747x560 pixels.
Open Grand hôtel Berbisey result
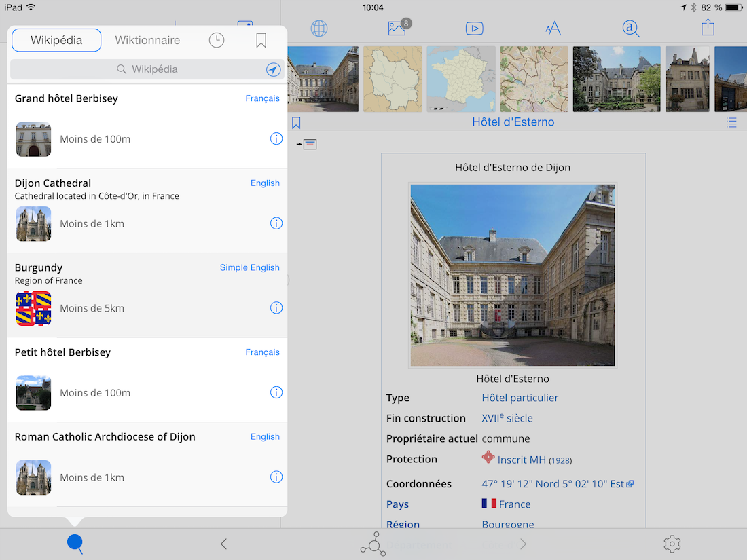coord(147,126)
